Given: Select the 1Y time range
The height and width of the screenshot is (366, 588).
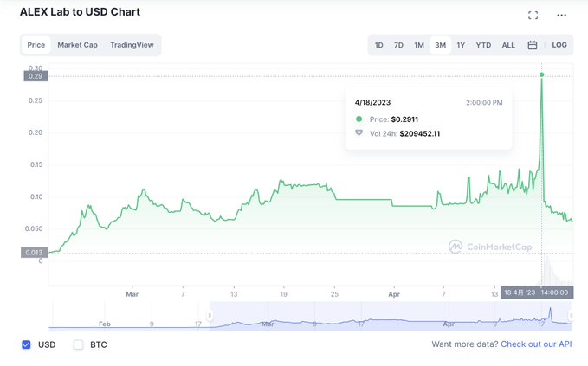Looking at the screenshot, I should click(461, 45).
